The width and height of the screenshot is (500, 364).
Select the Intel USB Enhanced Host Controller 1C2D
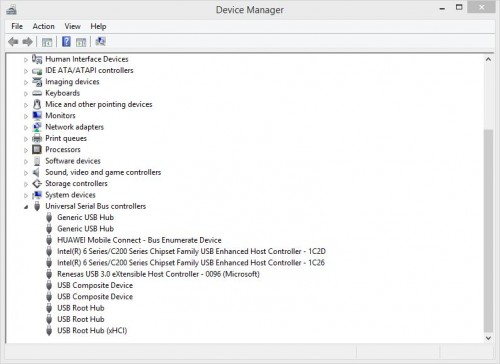coord(191,251)
